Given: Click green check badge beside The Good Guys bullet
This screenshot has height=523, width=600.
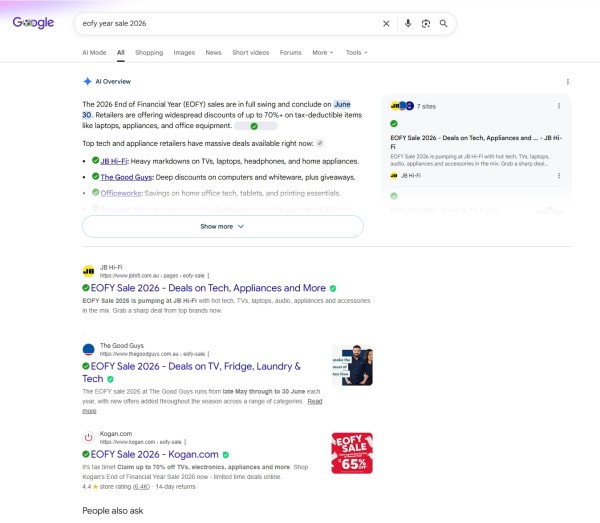Looking at the screenshot, I should coord(96,176).
